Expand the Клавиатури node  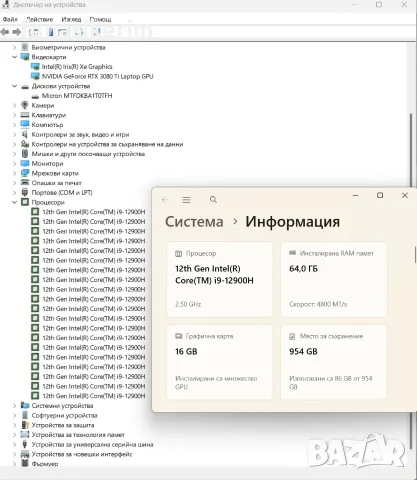coord(14,115)
